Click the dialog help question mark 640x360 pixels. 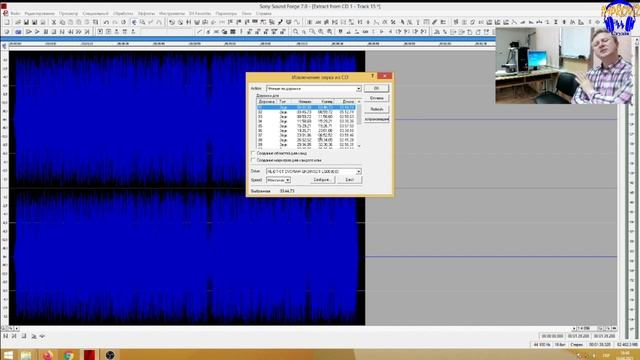coord(372,76)
